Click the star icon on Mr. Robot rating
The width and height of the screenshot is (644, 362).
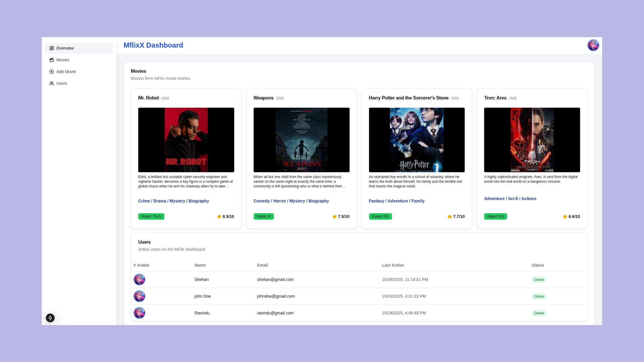[x=219, y=217]
